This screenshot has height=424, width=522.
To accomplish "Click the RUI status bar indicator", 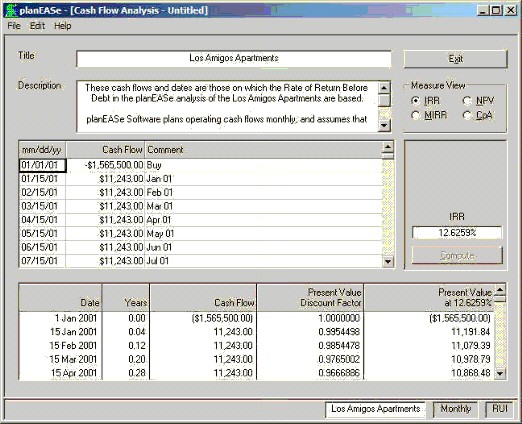I will (x=500, y=409).
